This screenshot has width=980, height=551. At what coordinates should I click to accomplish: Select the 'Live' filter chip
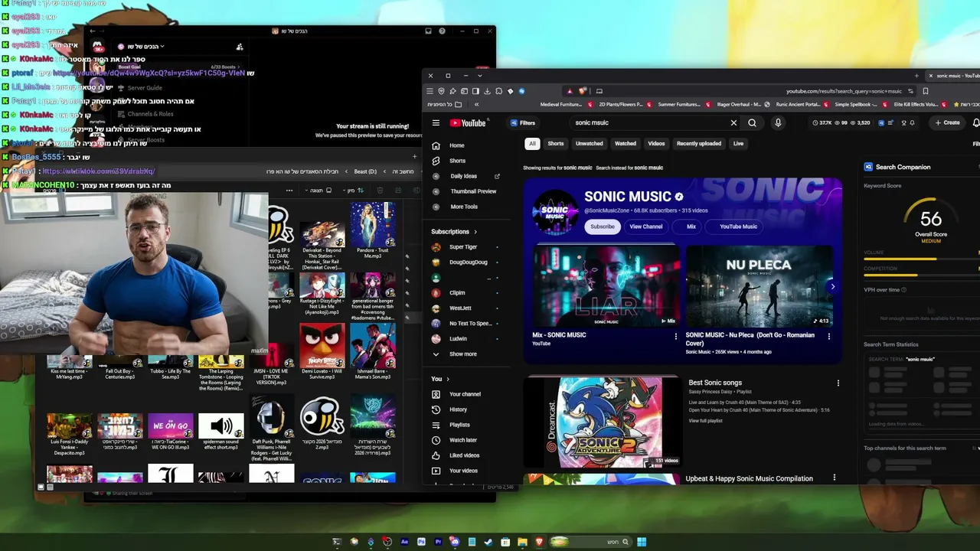738,143
